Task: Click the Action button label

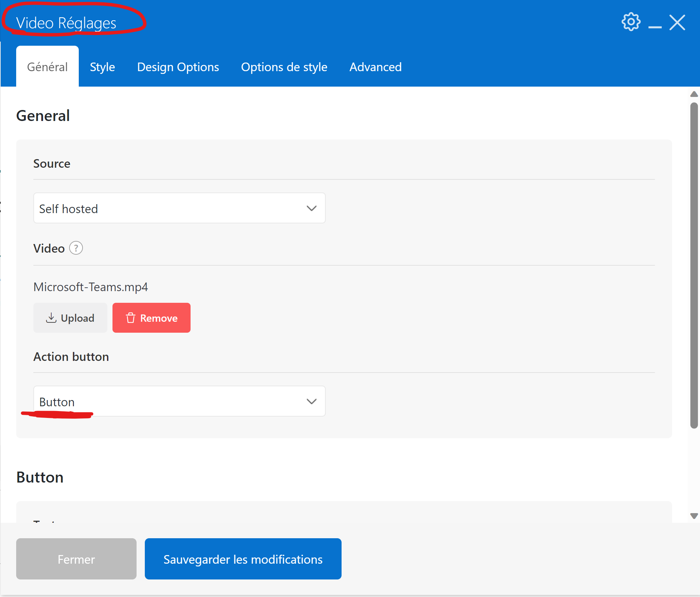Action: pos(71,357)
